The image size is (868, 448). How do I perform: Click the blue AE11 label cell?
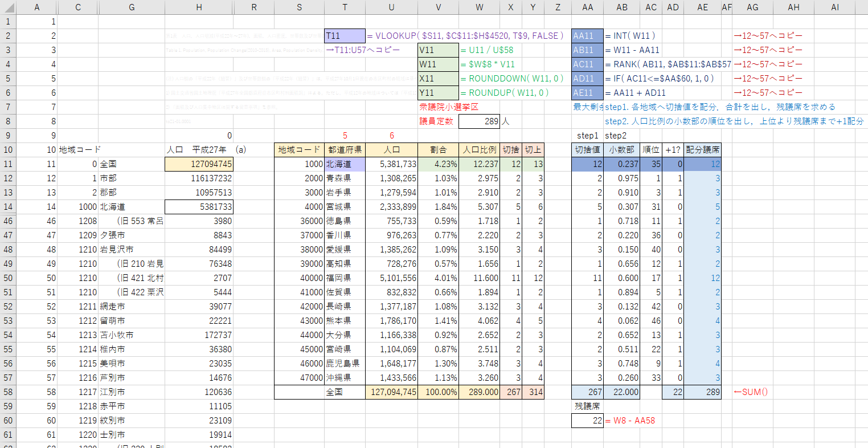tap(588, 93)
